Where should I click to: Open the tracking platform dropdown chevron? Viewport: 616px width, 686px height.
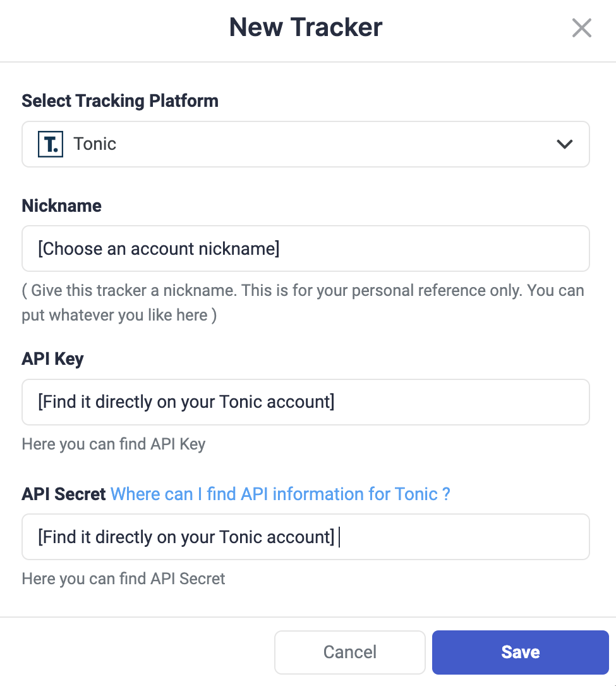[x=564, y=144]
